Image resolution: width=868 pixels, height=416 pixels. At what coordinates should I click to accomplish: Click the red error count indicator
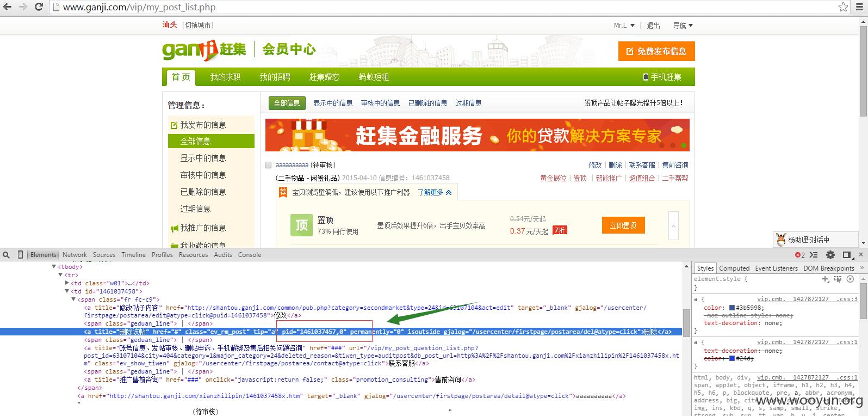pos(800,255)
